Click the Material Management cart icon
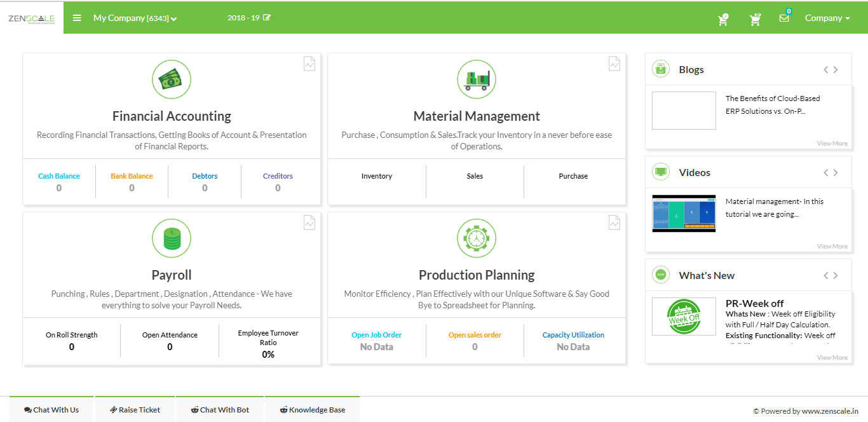 [477, 79]
